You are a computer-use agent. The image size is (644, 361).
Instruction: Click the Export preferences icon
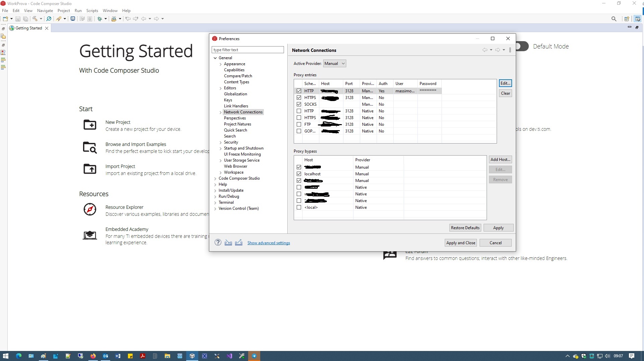coord(239,243)
